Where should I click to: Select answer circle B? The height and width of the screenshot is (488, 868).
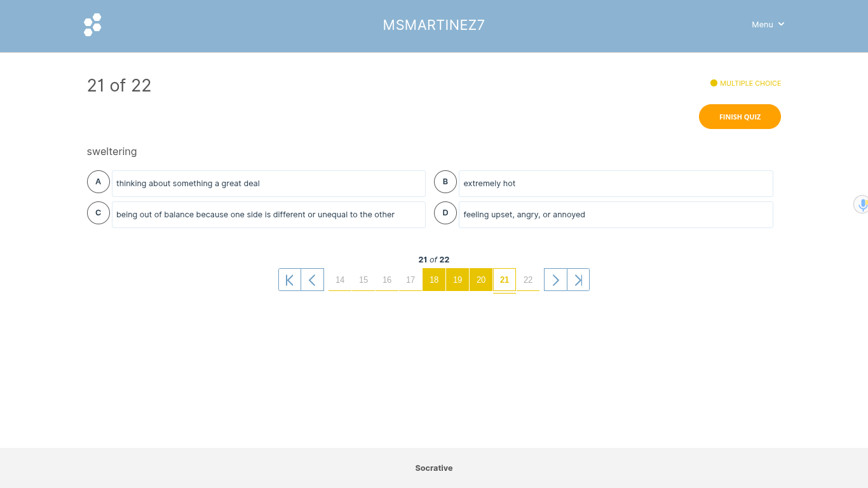tap(445, 182)
